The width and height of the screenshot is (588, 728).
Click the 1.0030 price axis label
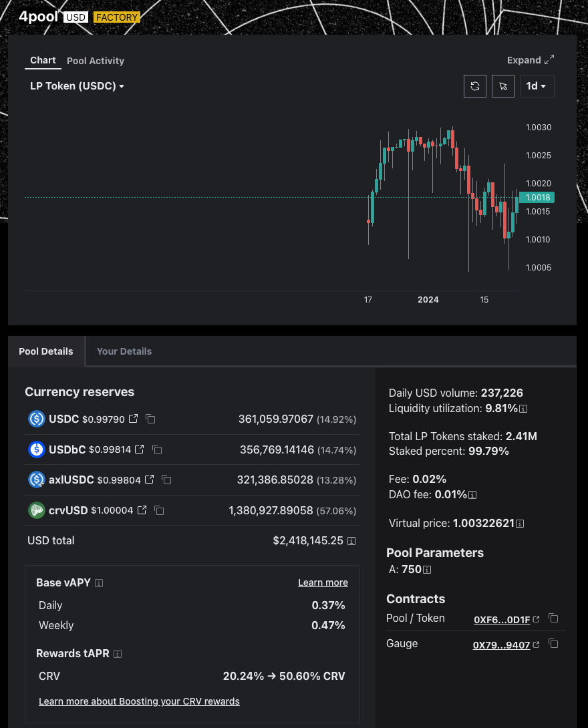coord(539,127)
